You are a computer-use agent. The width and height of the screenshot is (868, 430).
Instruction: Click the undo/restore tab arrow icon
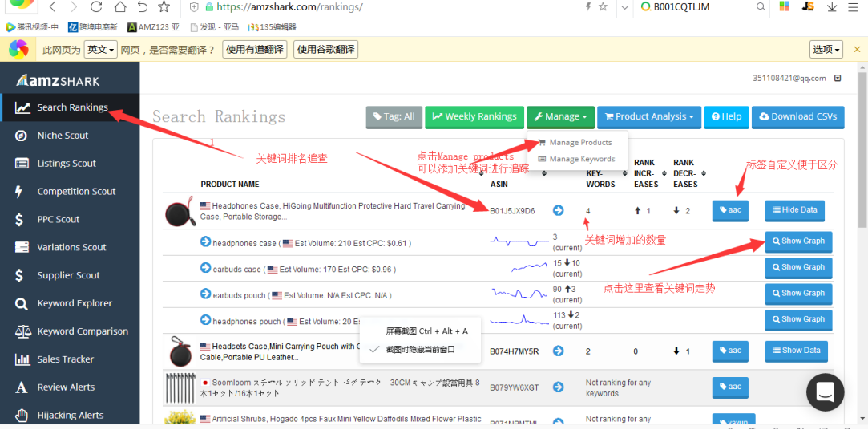143,6
